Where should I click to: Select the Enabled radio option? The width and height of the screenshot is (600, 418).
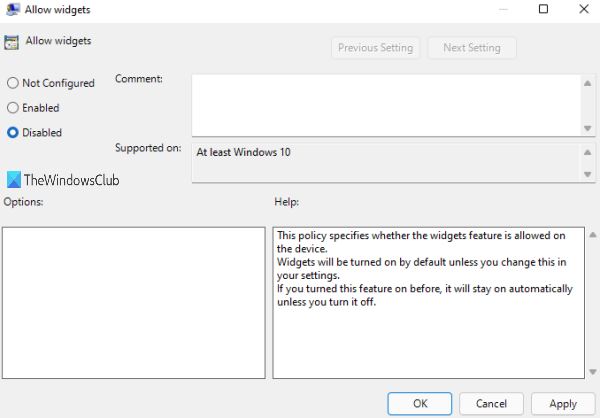13,108
